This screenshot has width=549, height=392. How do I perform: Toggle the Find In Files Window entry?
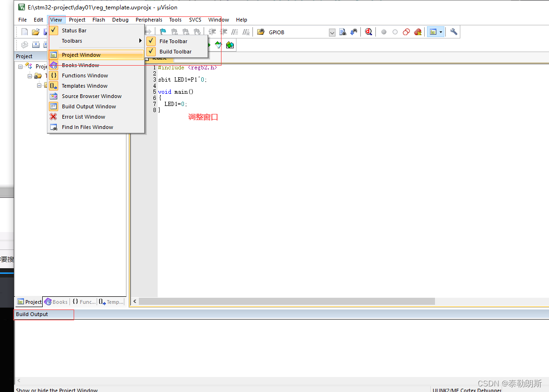96,127
